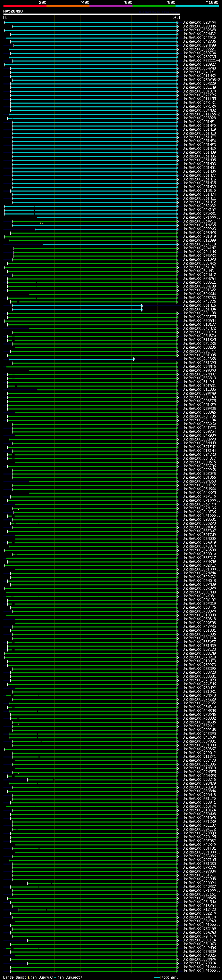Select hit label UniRef100_O23928
222x980 pixels.
(x=199, y=118)
